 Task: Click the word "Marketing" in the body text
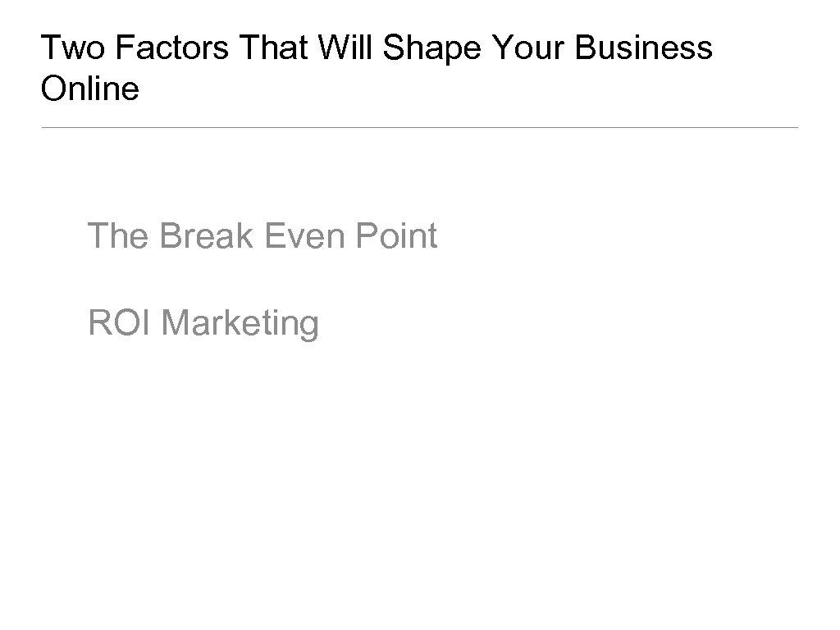point(240,323)
